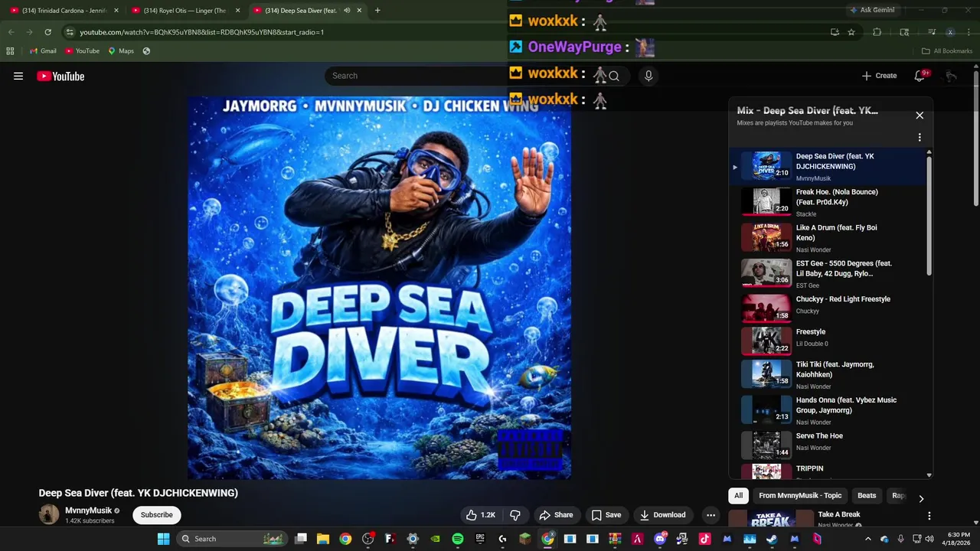Screen dimensions: 980x551
Task: Toggle the Subscribe button for MvnnyMusik
Action: 157,515
